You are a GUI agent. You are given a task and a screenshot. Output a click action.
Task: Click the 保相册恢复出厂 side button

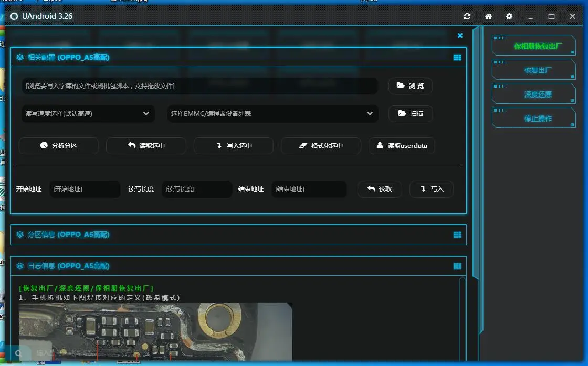(x=533, y=45)
